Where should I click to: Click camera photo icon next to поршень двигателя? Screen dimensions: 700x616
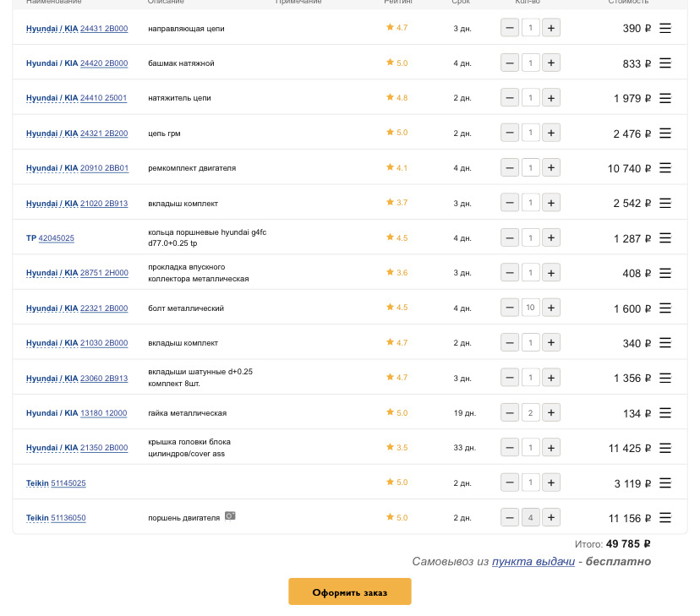pos(230,516)
